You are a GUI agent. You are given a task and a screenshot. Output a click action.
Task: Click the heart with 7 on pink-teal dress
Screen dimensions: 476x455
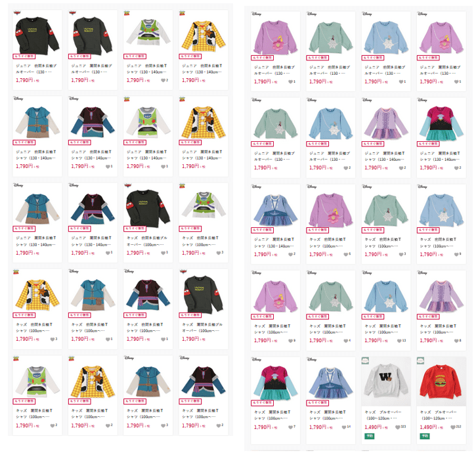pyautogui.click(x=290, y=427)
